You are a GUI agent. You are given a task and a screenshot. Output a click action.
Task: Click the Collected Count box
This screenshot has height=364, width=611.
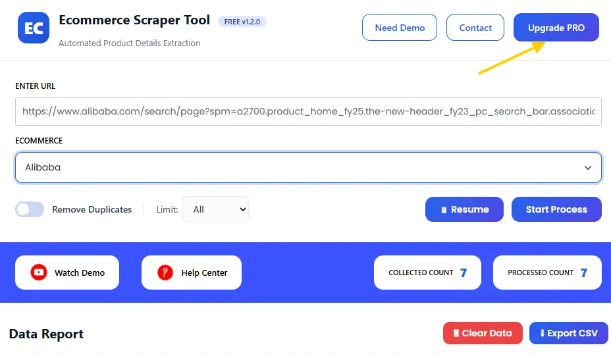(x=427, y=273)
